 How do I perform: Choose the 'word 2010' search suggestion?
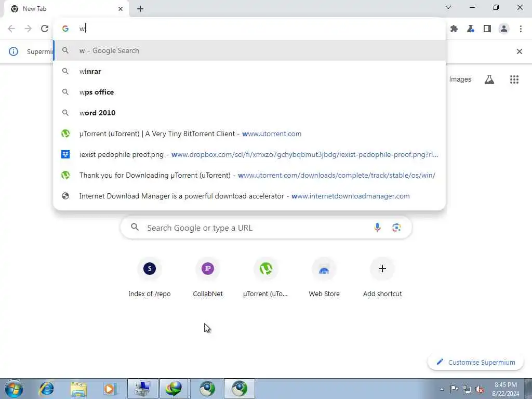click(249, 113)
